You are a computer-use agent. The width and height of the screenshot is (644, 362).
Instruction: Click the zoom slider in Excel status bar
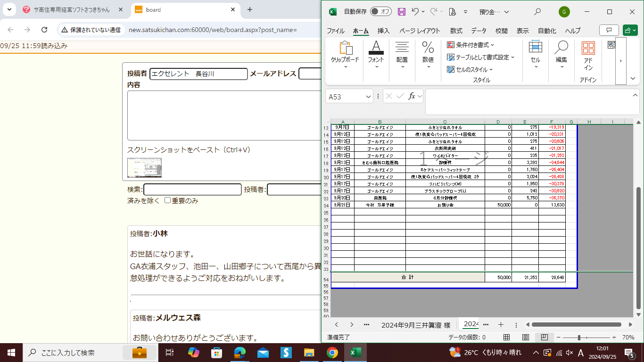click(x=579, y=337)
